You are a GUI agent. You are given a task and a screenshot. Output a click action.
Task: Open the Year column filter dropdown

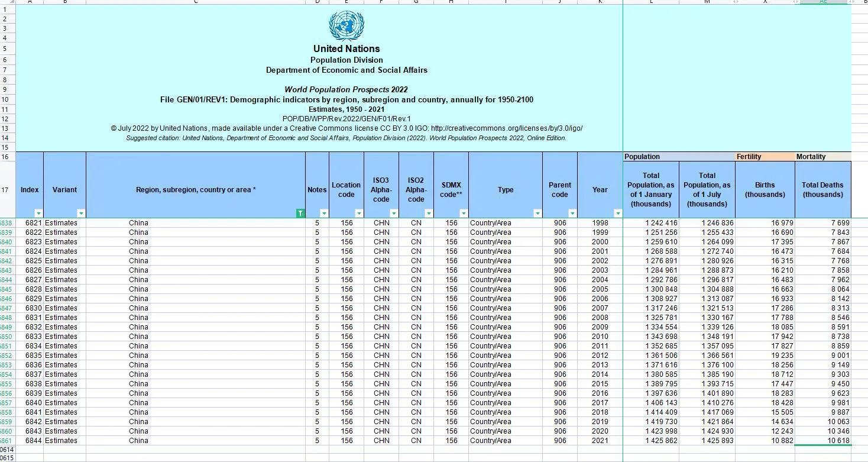click(x=618, y=213)
